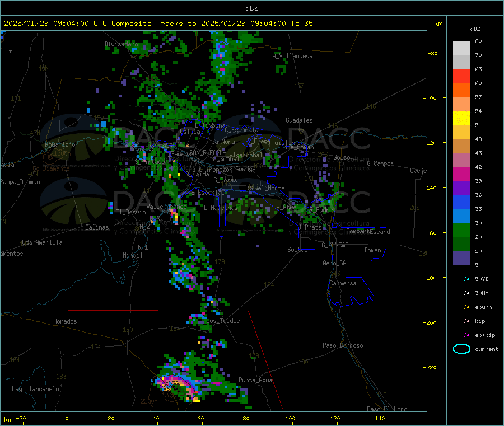This screenshot has height=426, width=504.
Task: Click the Paso El Loro map label
Action: (387, 409)
